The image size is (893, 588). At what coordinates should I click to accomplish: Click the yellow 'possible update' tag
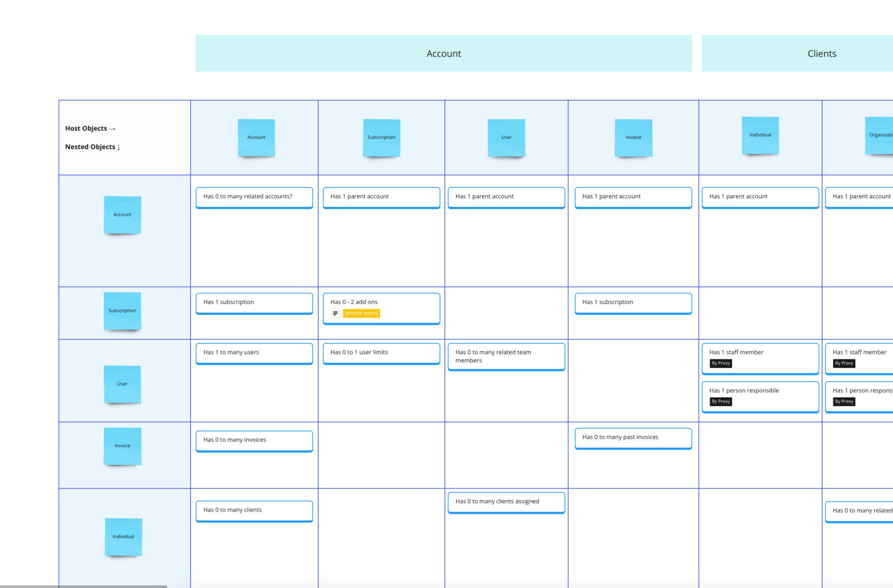coord(361,313)
